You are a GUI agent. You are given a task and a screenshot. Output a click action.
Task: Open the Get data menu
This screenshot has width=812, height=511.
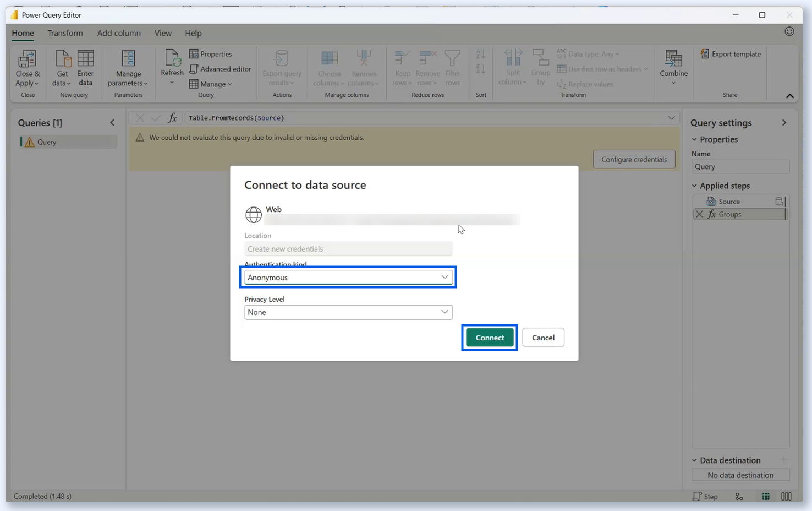point(62,68)
